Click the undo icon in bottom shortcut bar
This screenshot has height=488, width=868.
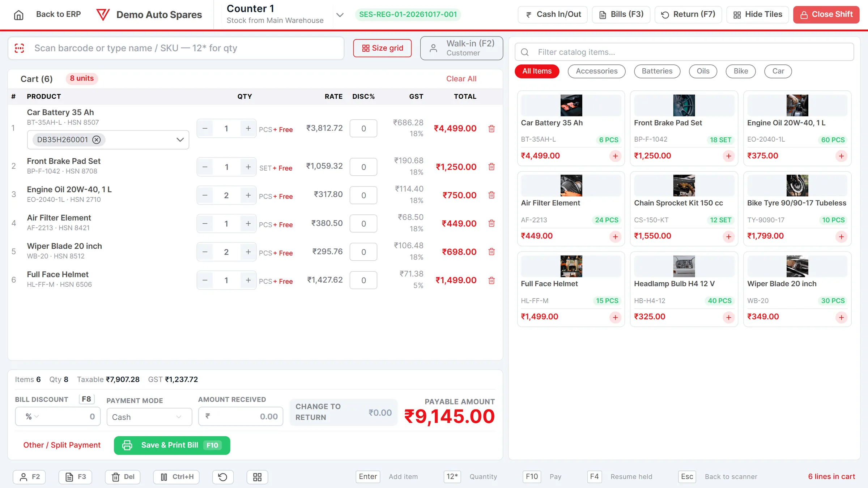click(x=223, y=477)
